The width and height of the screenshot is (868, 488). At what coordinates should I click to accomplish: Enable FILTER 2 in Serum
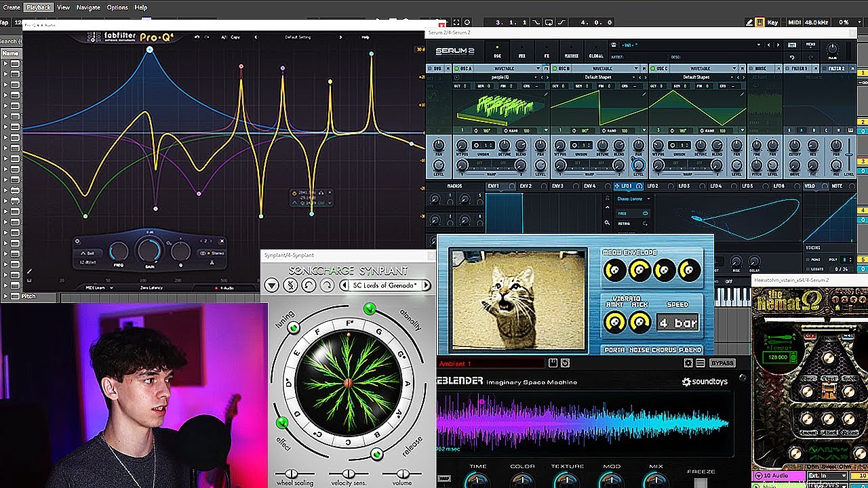point(825,68)
